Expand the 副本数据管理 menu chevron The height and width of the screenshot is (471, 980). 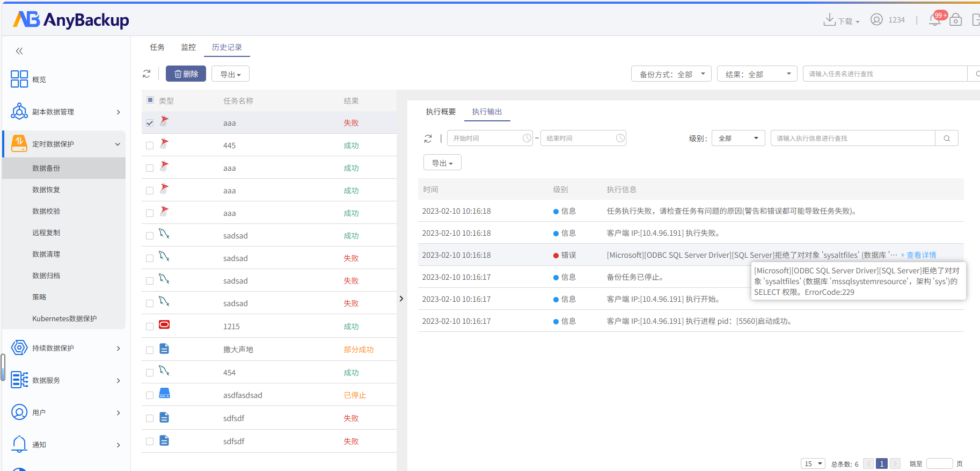[x=119, y=112]
